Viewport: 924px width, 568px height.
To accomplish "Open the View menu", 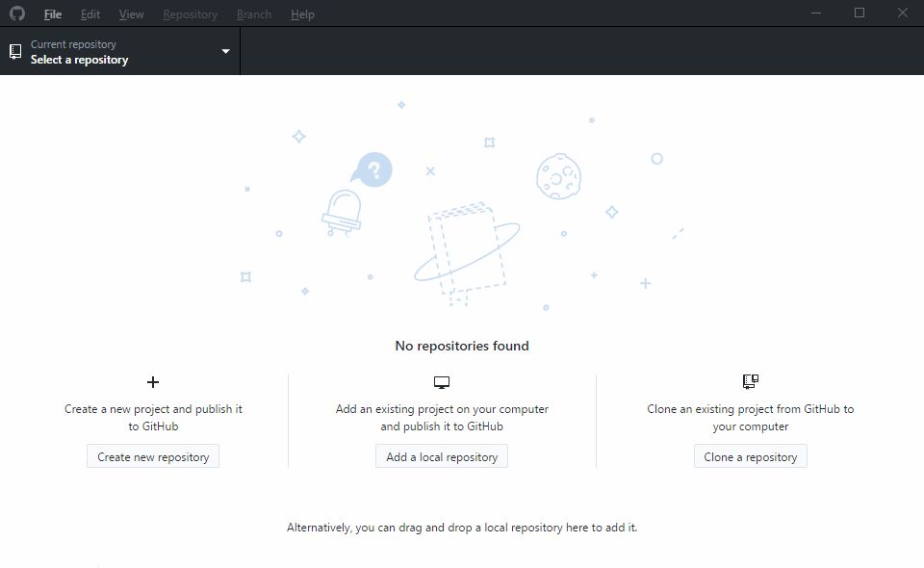I will 131,14.
